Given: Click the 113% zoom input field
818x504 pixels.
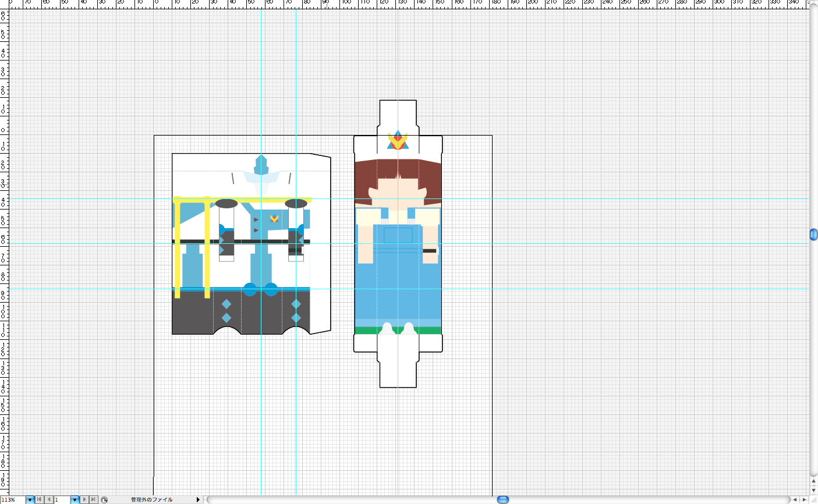Looking at the screenshot, I should click(x=13, y=499).
